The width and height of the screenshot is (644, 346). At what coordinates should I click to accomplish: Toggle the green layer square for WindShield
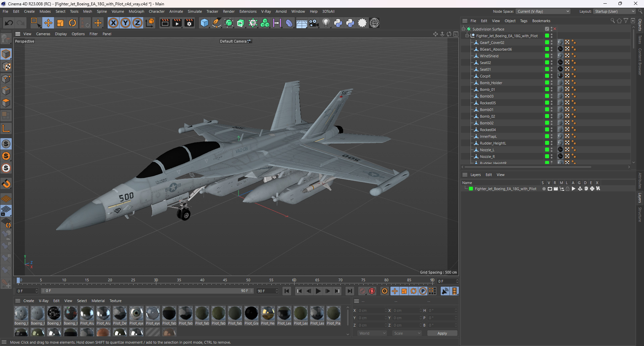click(547, 56)
